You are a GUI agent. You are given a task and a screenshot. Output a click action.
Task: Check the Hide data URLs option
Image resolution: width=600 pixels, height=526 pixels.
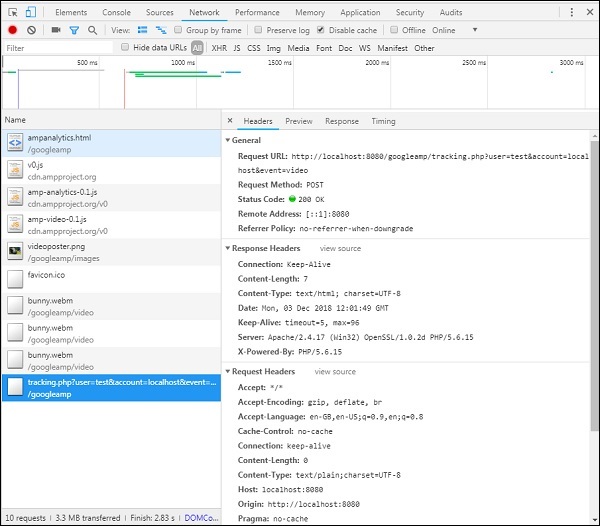coord(125,47)
